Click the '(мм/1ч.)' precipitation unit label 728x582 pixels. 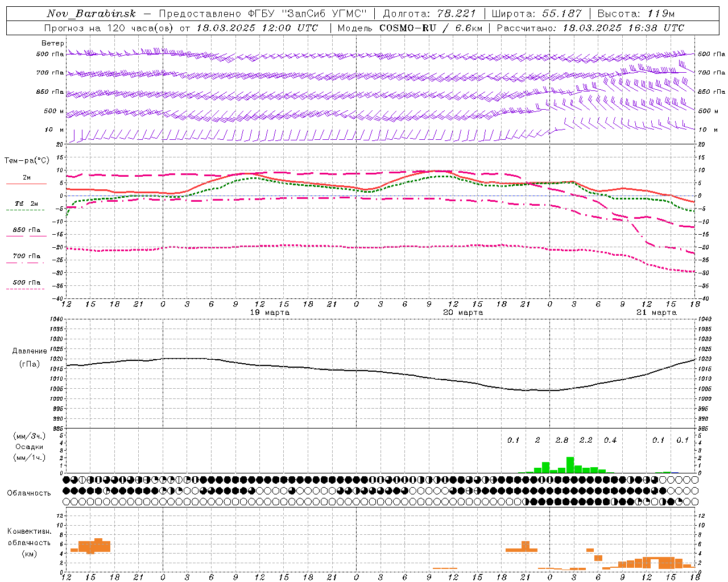point(29,458)
